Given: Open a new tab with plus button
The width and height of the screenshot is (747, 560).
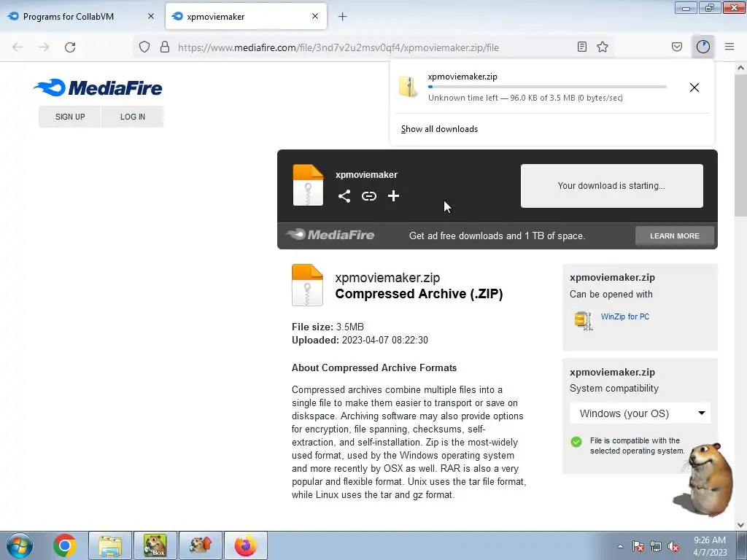Looking at the screenshot, I should (x=343, y=17).
